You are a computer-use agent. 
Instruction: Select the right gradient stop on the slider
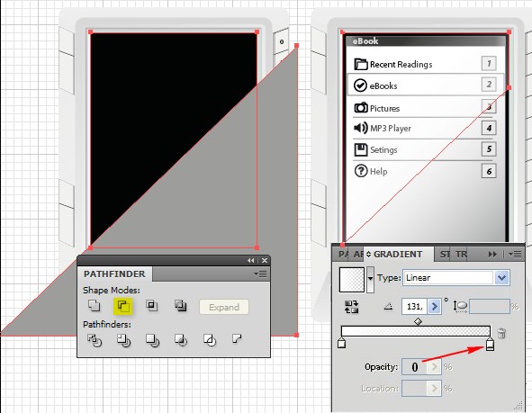point(490,344)
